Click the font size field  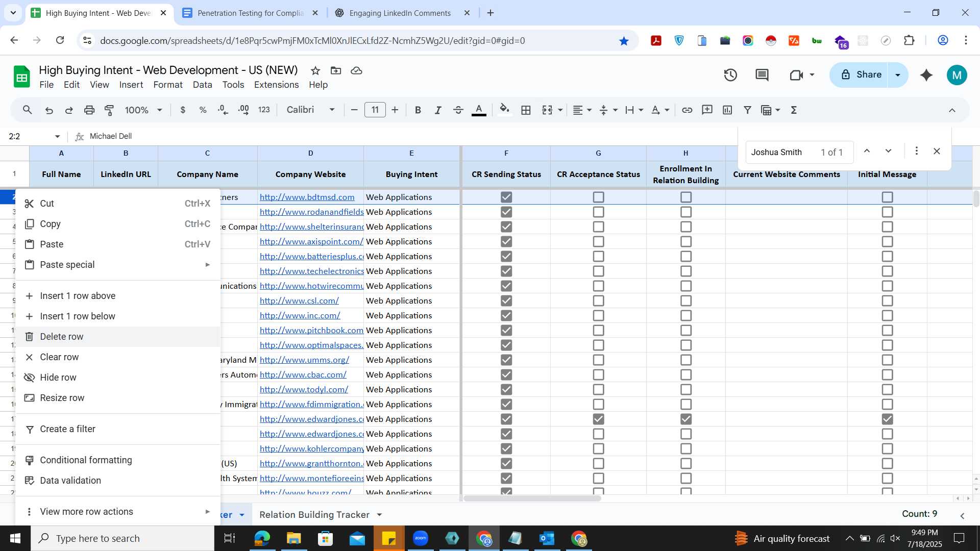375,110
